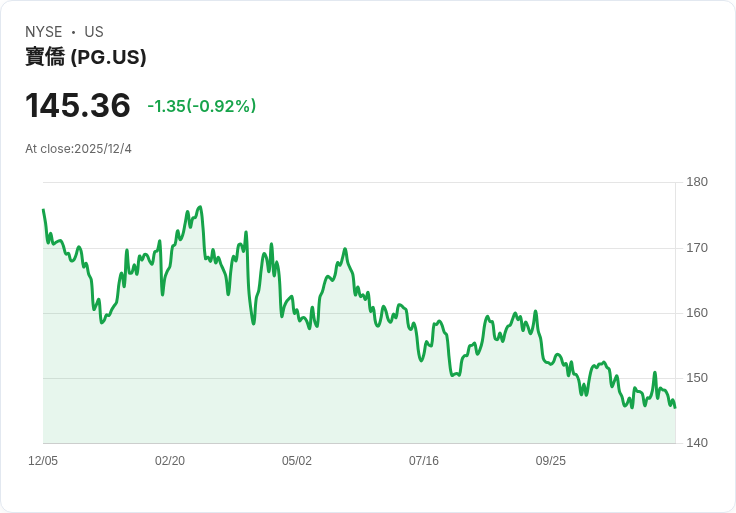The width and height of the screenshot is (736, 513).
Task: Pick the 05/02 date axis label
Action: click(297, 461)
